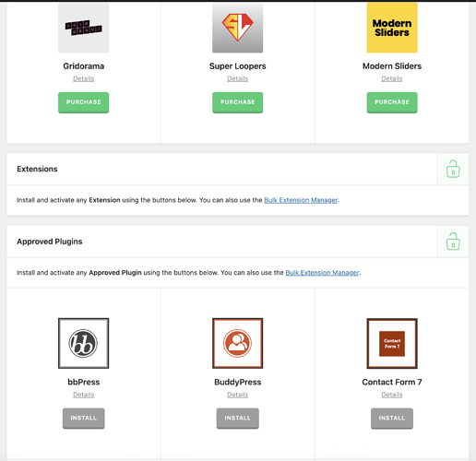This screenshot has height=461, width=476.
Task: Click the Modern Sliders yellow logo
Action: pyautogui.click(x=392, y=28)
